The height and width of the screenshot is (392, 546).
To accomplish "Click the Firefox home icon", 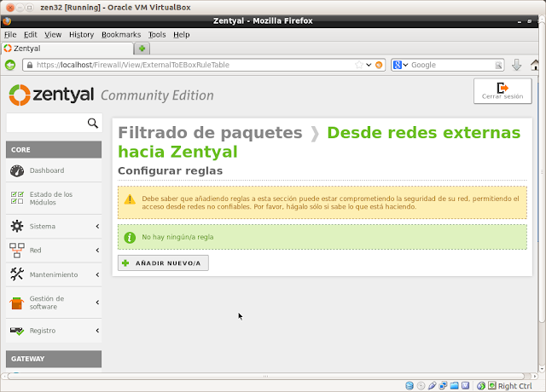I will (535, 65).
